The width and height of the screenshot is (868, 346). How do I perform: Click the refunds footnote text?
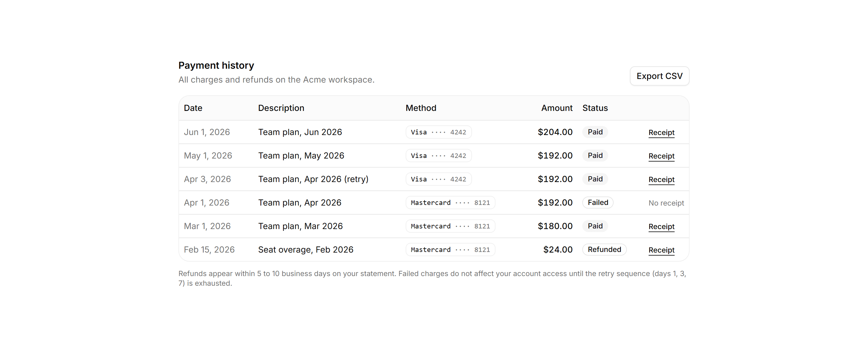432,278
